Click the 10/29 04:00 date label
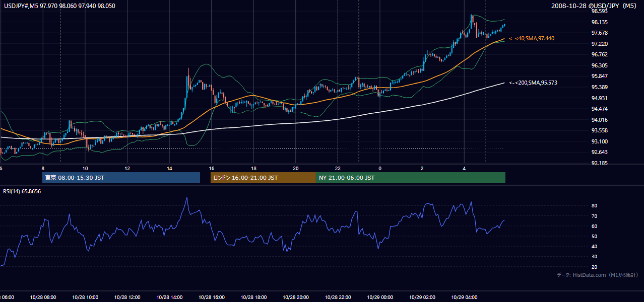This screenshot has width=644, height=302. click(465, 297)
